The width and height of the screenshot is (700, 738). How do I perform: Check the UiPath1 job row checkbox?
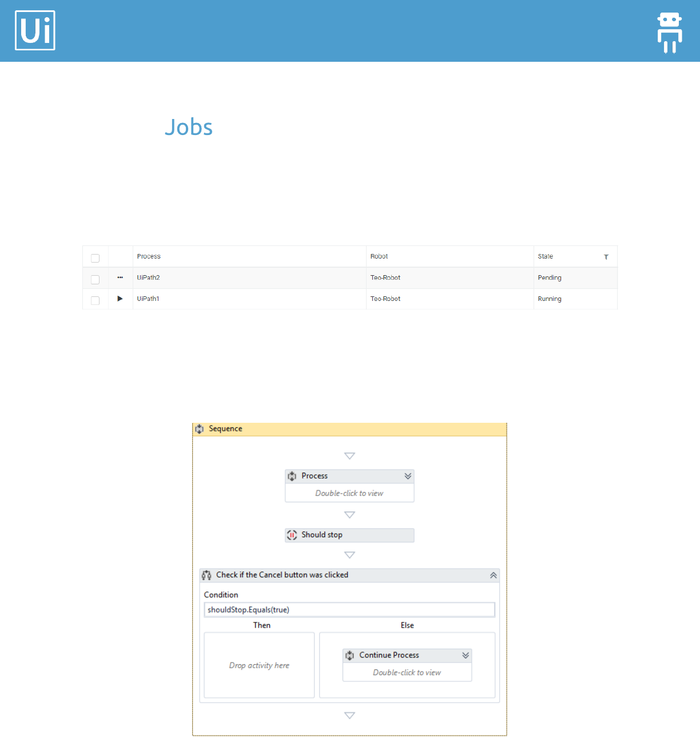tap(96, 300)
